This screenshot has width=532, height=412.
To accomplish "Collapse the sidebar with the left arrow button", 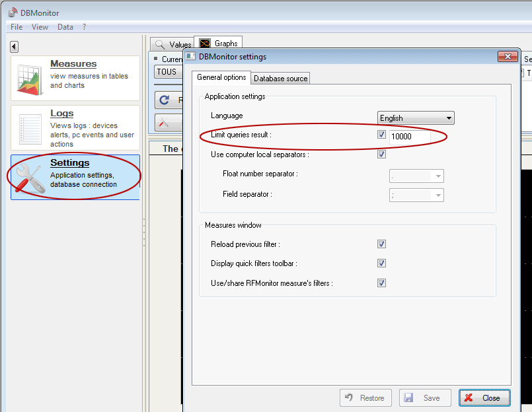I will [14, 46].
